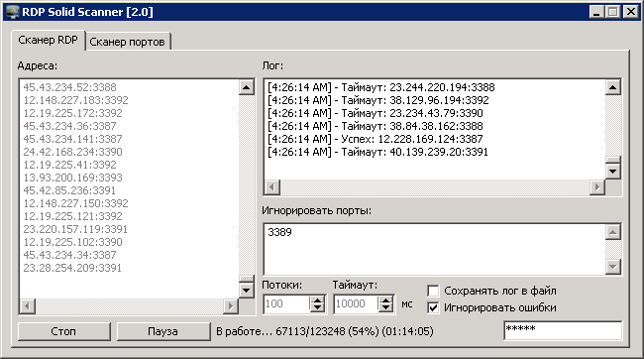Click the Лог scroll left arrow
Viewport: 644px width, 359px height.
tap(271, 187)
